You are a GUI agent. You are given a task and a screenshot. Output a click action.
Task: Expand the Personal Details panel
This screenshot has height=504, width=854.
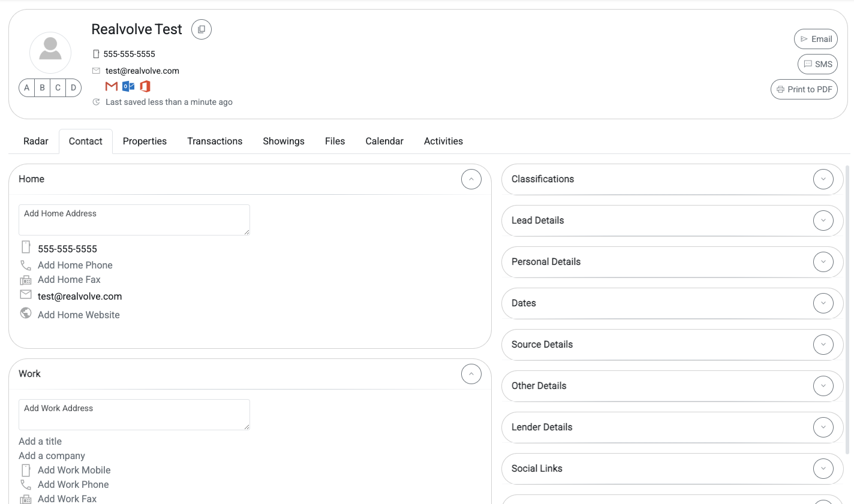coord(823,262)
